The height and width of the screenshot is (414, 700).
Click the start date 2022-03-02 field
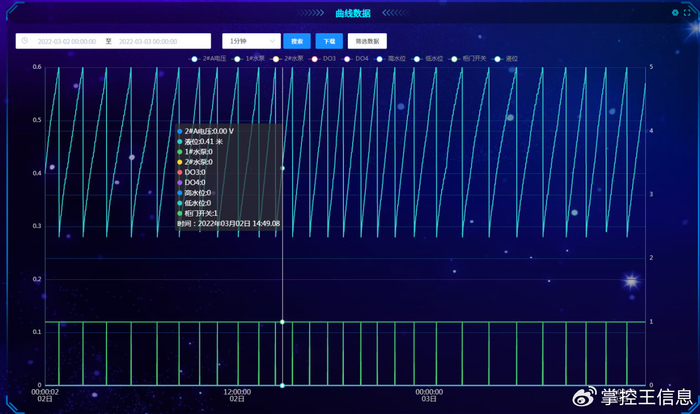66,42
